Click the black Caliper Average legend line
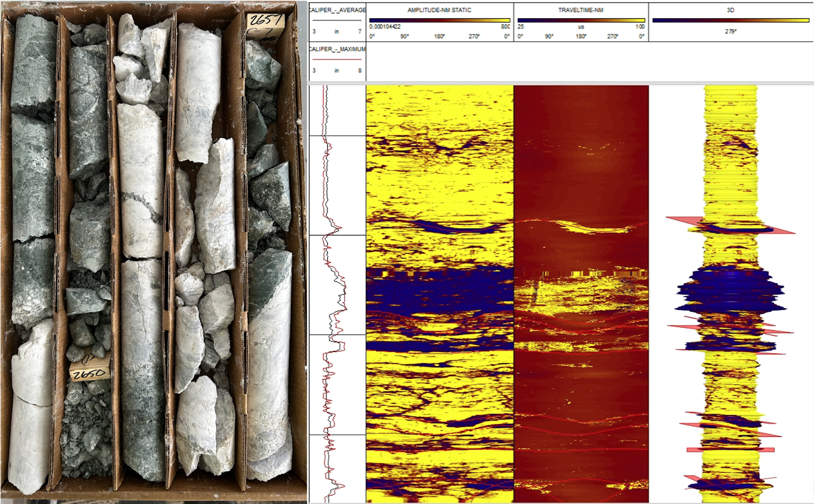 pos(337,20)
